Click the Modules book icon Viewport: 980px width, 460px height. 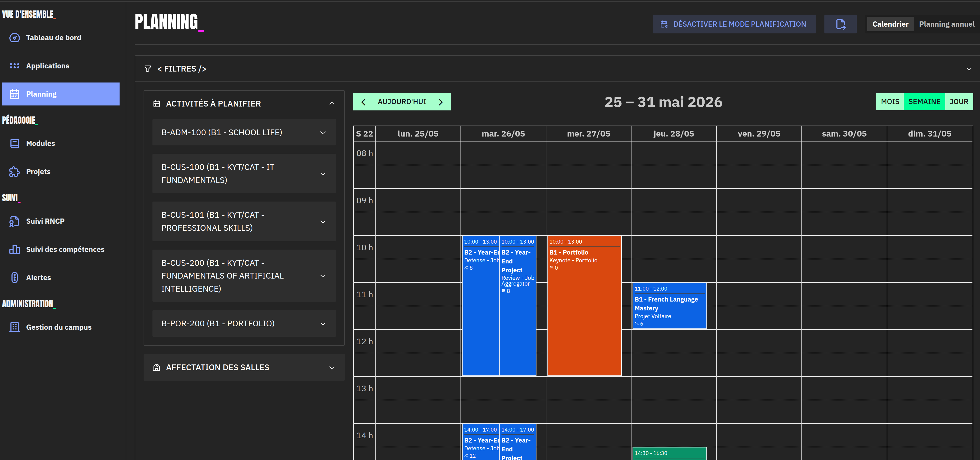pyautogui.click(x=14, y=143)
